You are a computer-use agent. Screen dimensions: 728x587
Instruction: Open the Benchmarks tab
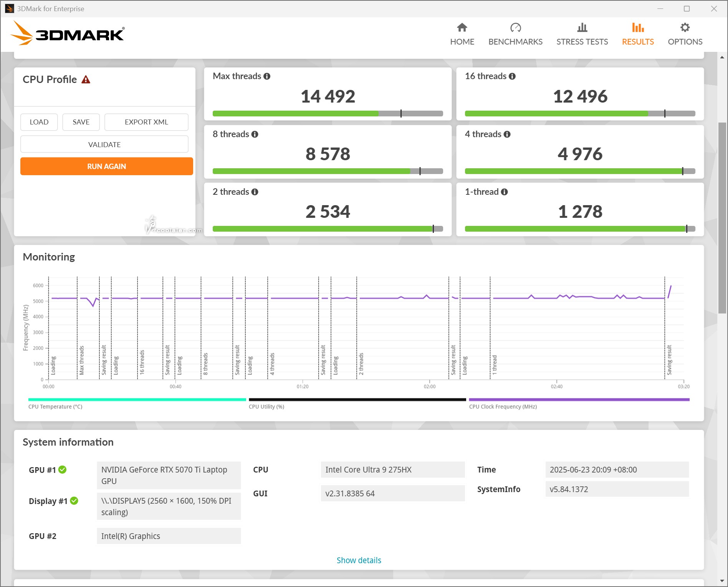pyautogui.click(x=515, y=34)
